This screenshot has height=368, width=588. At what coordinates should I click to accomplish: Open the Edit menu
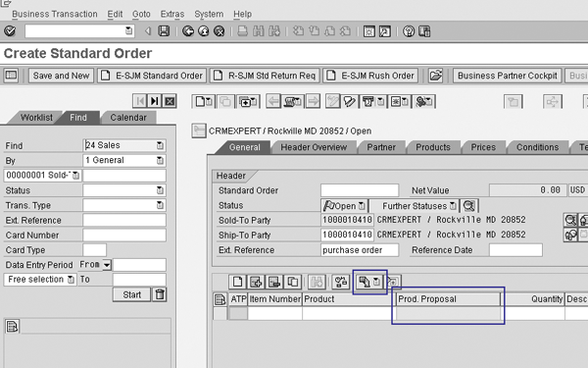(x=115, y=14)
